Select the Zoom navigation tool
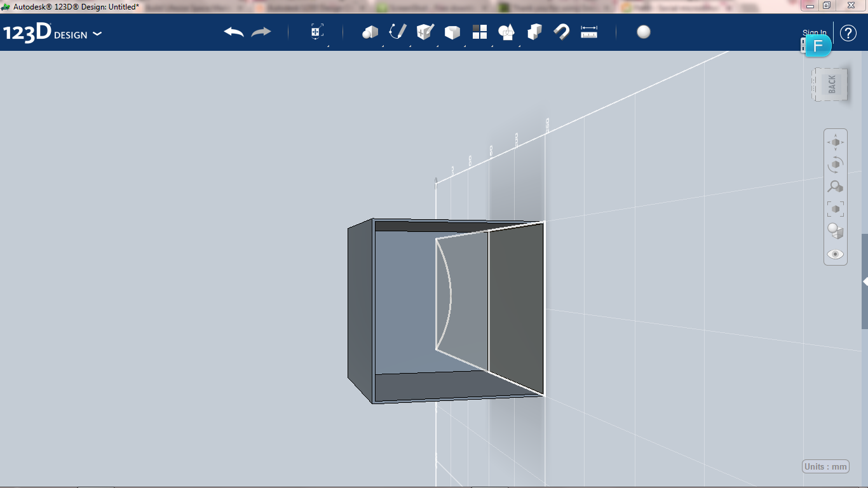The width and height of the screenshot is (868, 488). 836,187
